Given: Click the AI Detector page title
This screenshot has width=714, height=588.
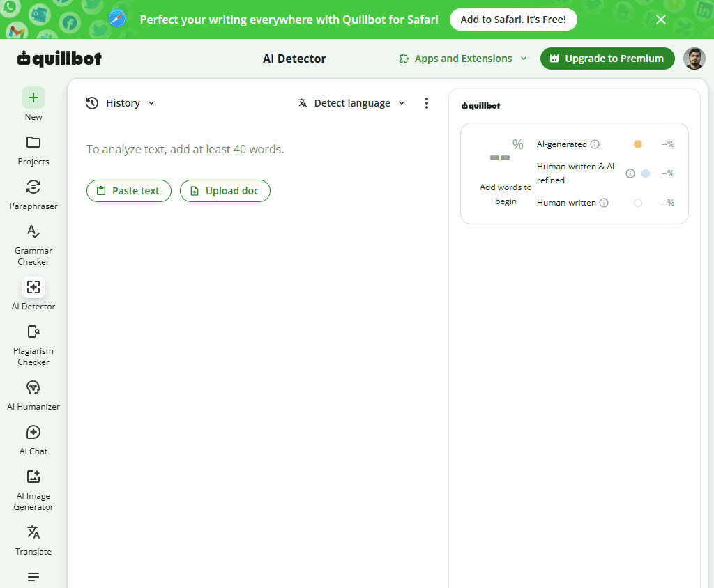Looking at the screenshot, I should click(294, 59).
